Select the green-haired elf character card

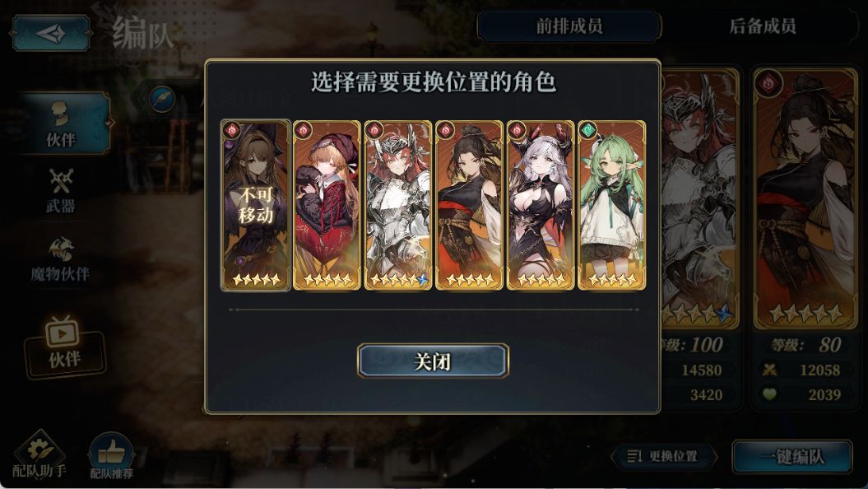tap(611, 206)
